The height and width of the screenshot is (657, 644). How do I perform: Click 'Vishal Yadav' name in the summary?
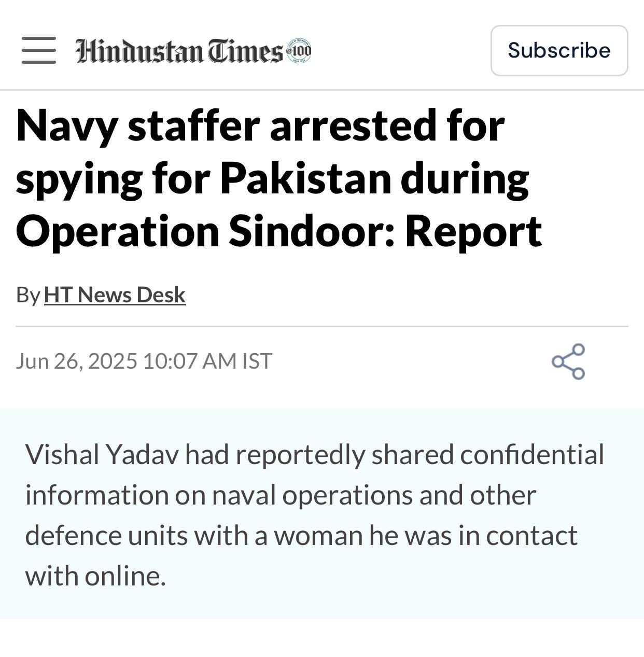[x=102, y=454]
